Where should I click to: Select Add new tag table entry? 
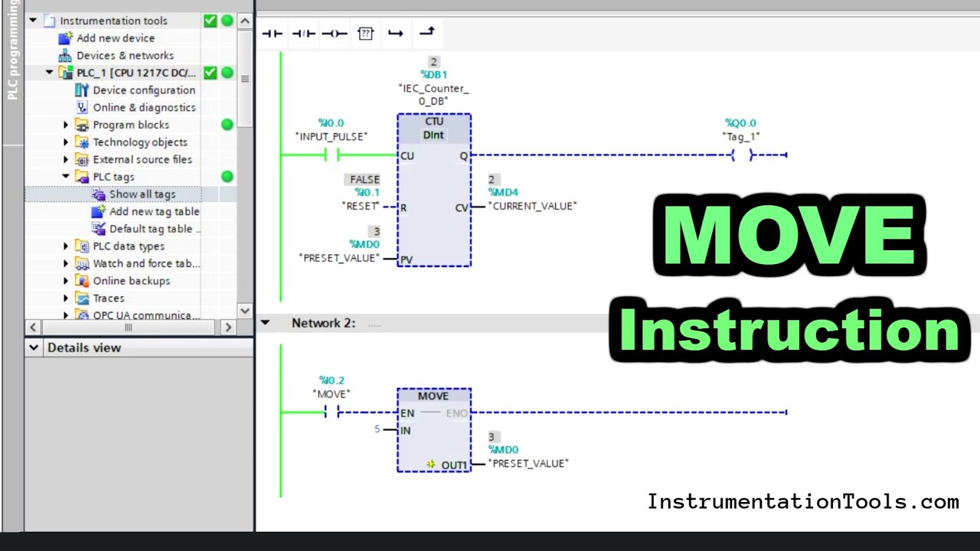[x=154, y=211]
